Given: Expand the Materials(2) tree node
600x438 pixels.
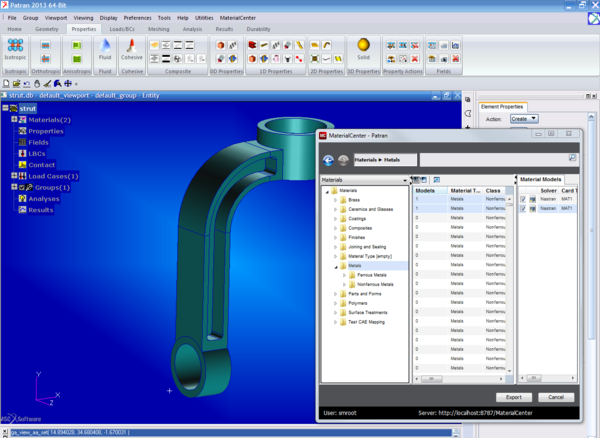Looking at the screenshot, I should [x=14, y=119].
